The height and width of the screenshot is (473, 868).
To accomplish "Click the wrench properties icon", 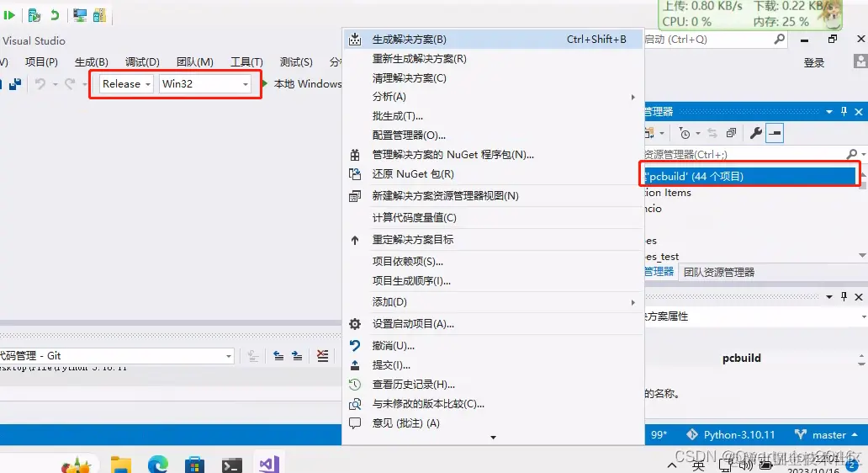I will click(755, 133).
